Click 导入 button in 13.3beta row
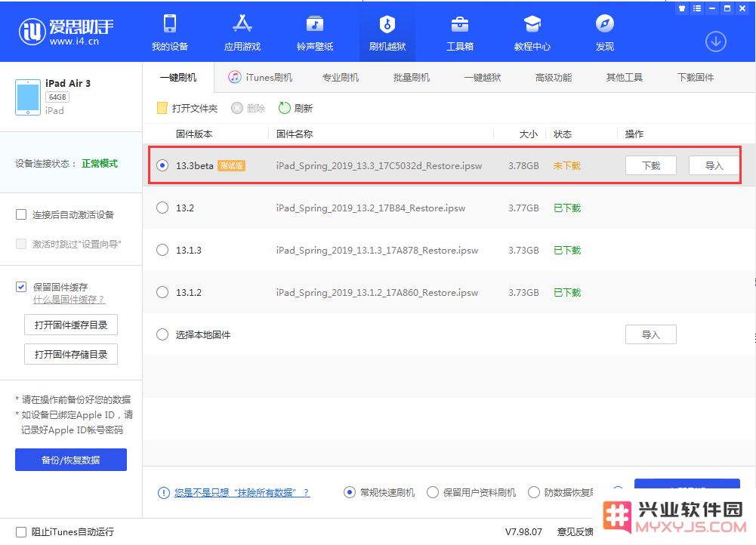 pyautogui.click(x=714, y=166)
